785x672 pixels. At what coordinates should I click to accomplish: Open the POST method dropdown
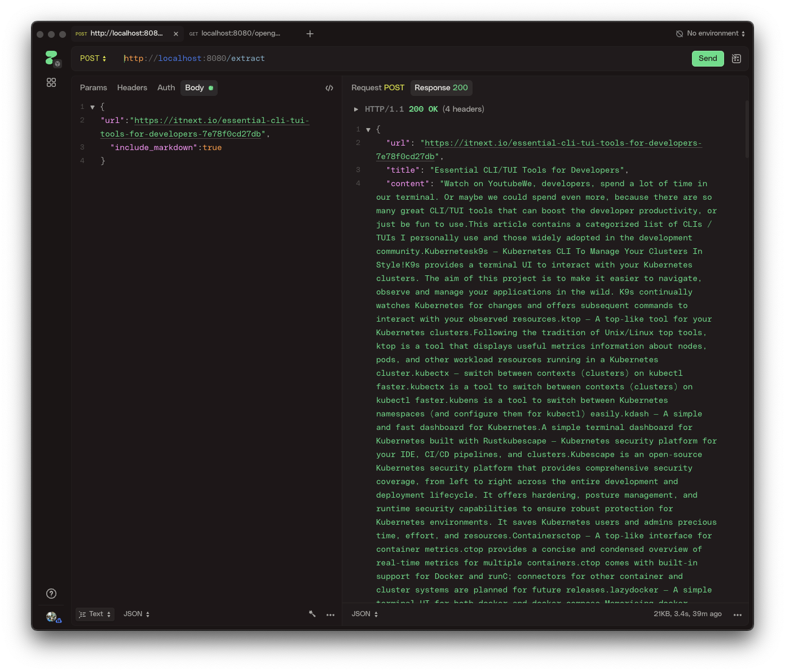93,59
